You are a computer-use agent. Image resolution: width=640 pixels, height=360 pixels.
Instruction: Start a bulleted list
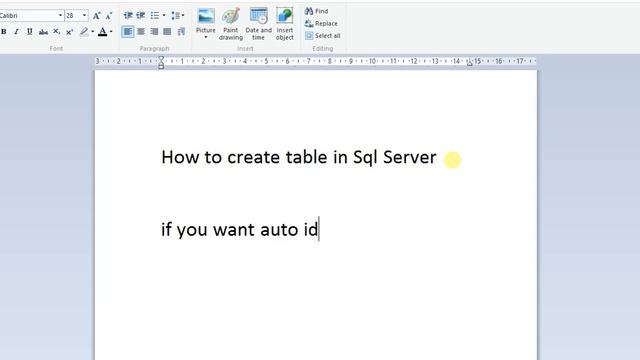[x=155, y=16]
